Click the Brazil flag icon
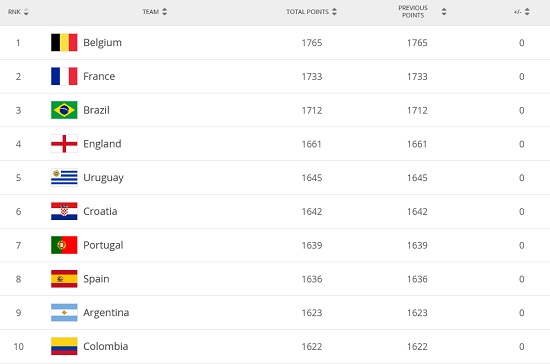The image size is (550, 364). (64, 110)
